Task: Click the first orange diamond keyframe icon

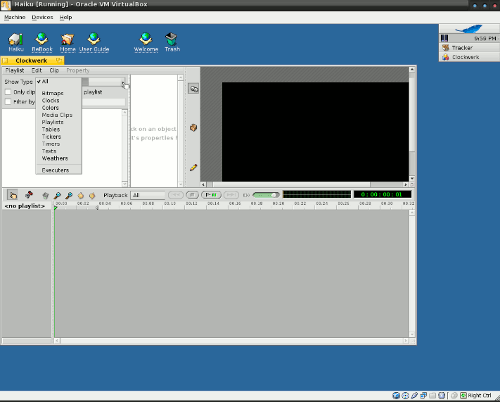Action: [x=80, y=195]
